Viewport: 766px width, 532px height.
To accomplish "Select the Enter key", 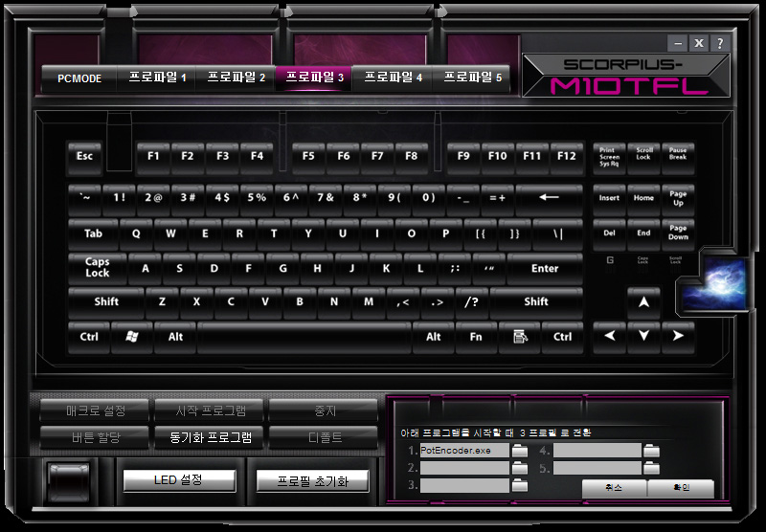I will coord(545,268).
